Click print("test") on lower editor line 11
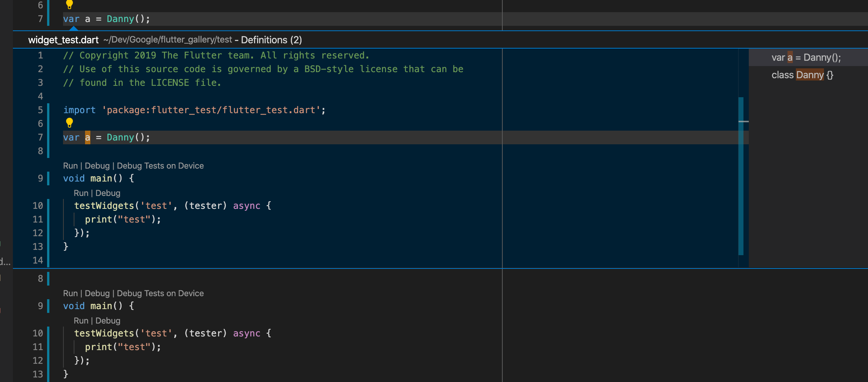868x382 pixels. pos(123,347)
